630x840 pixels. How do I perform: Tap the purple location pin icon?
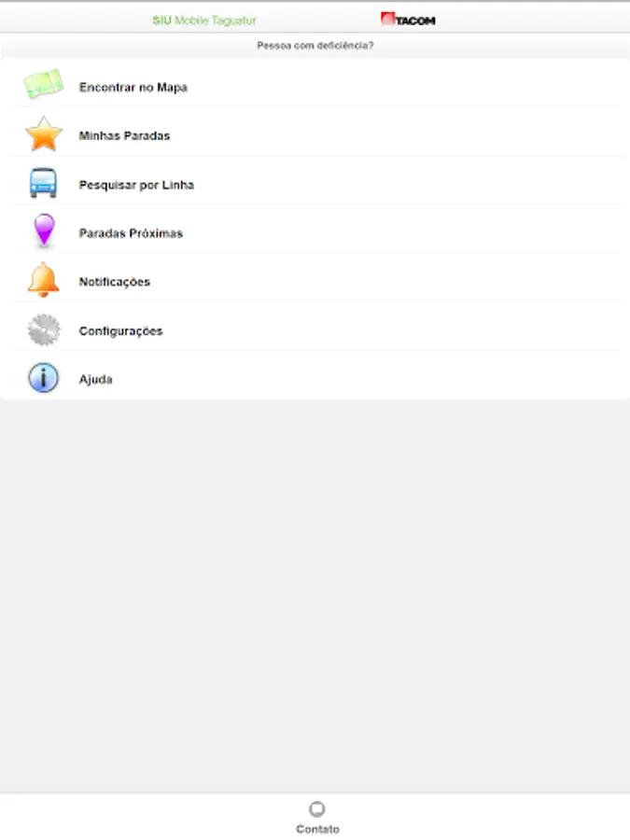pos(44,231)
